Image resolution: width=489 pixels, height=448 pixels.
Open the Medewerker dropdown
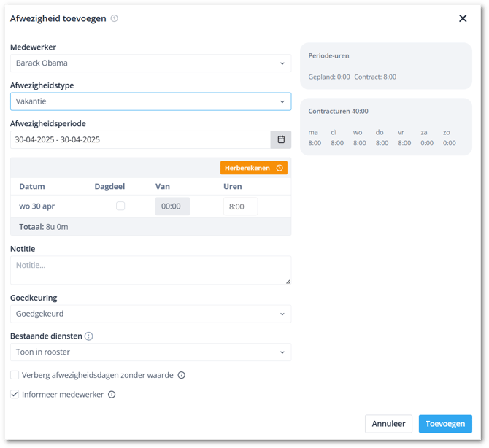[x=150, y=63]
